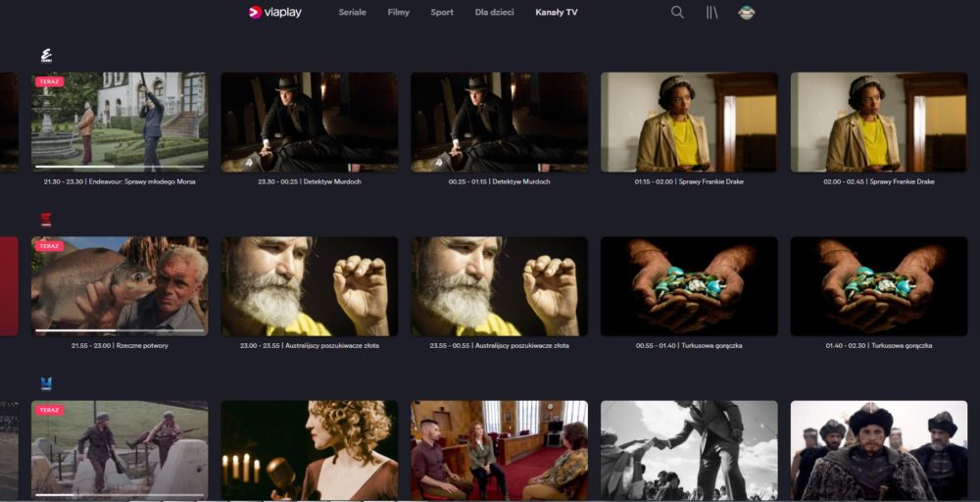The image size is (980, 502).
Task: Open thumbnail with men in fur hats
Action: point(879,449)
